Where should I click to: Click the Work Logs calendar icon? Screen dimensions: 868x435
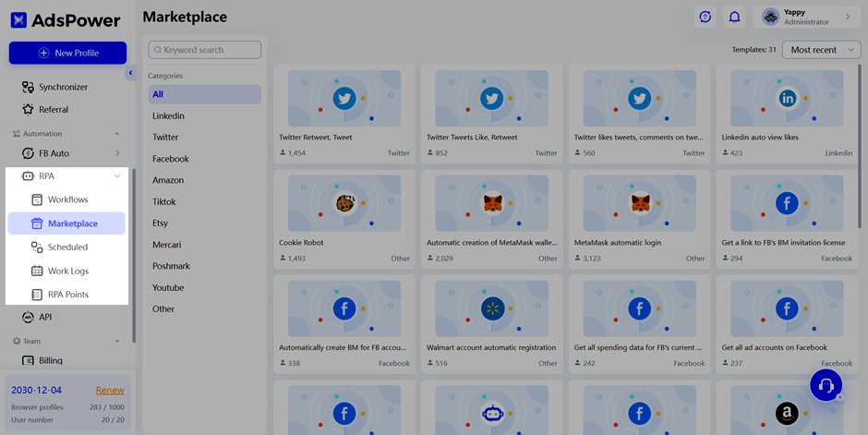[37, 272]
